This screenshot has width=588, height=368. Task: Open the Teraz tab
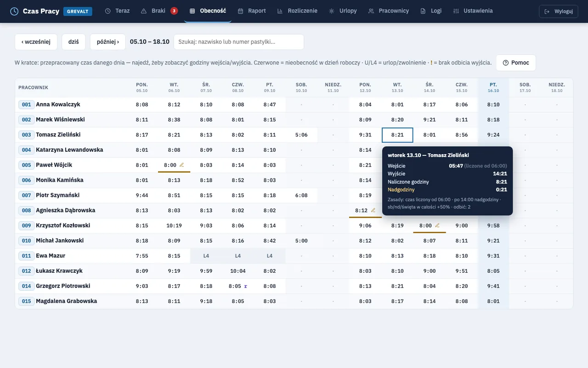pos(117,11)
